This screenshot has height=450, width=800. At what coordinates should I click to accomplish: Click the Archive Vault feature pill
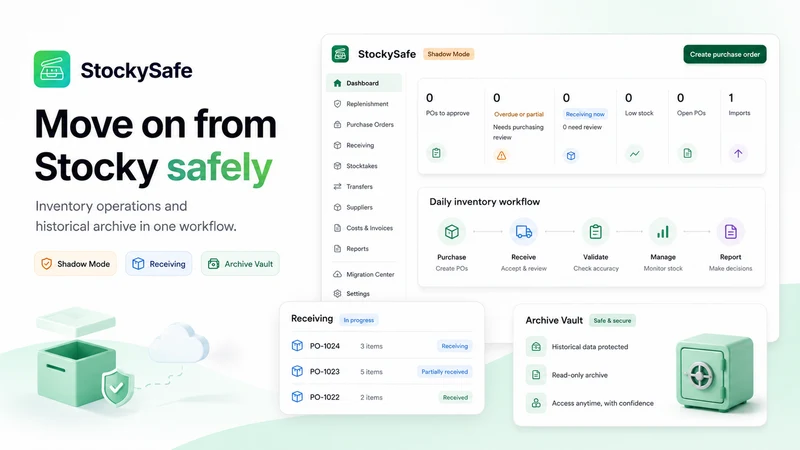click(240, 264)
